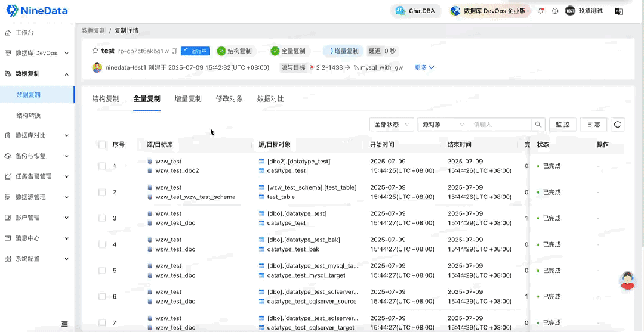Refresh the table with reload icon

pos(617,125)
